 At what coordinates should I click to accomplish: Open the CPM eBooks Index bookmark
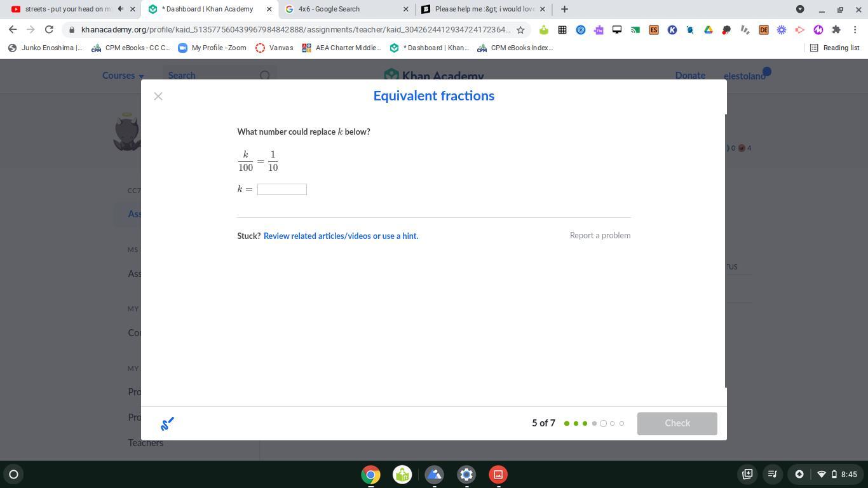515,48
